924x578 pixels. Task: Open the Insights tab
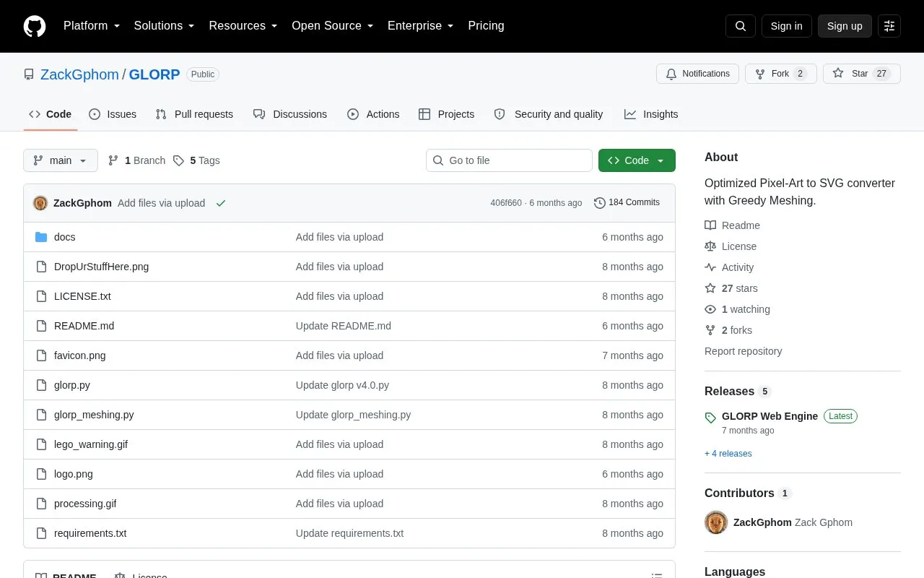tap(651, 114)
